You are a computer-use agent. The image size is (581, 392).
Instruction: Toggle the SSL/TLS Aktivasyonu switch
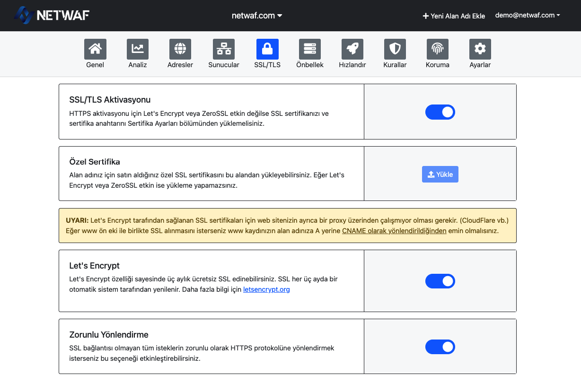(x=440, y=112)
